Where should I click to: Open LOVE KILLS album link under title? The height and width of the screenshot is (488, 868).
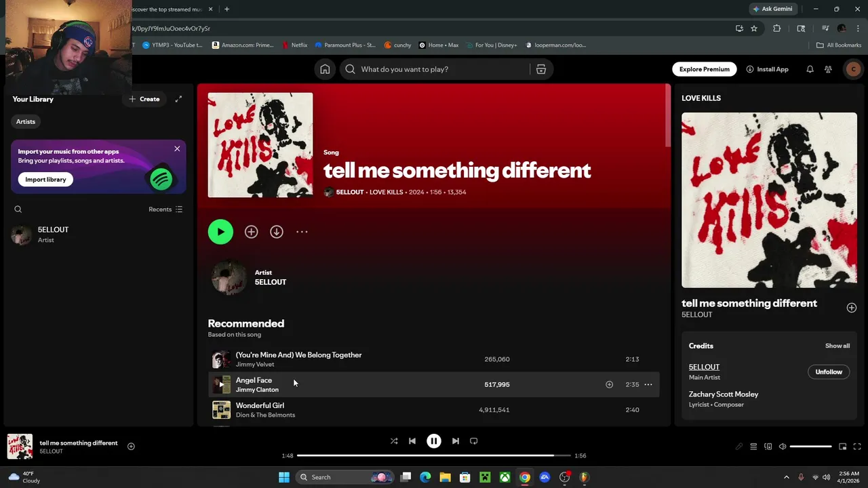point(386,192)
